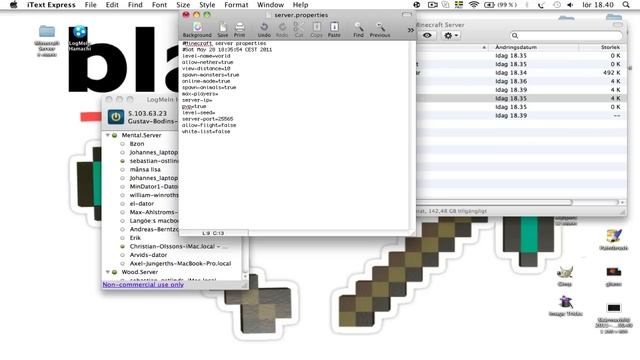Click the Hamachi list vertical scrollbar
Screen dimensions: 640x360
(x=245, y=257)
